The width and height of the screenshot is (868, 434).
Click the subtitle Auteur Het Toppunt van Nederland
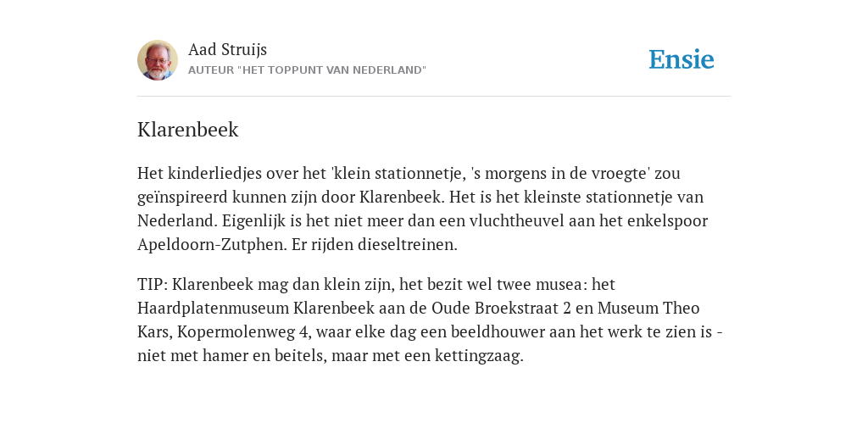coord(307,70)
